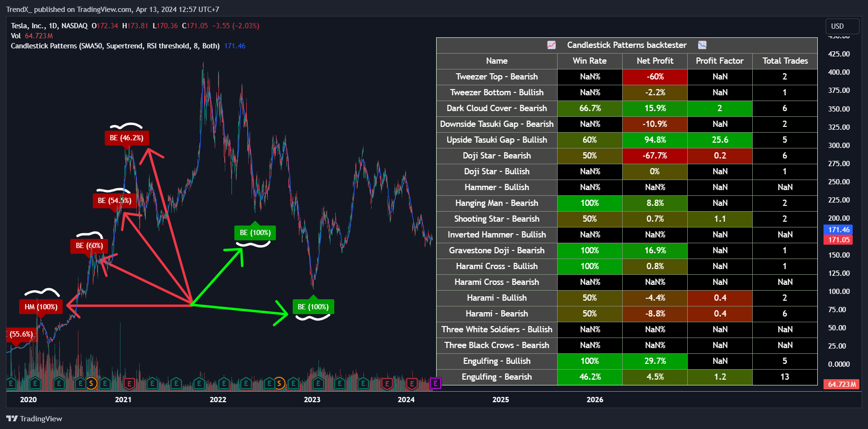868x429 pixels.
Task: Click the 94.8% net profit cell
Action: tap(655, 140)
